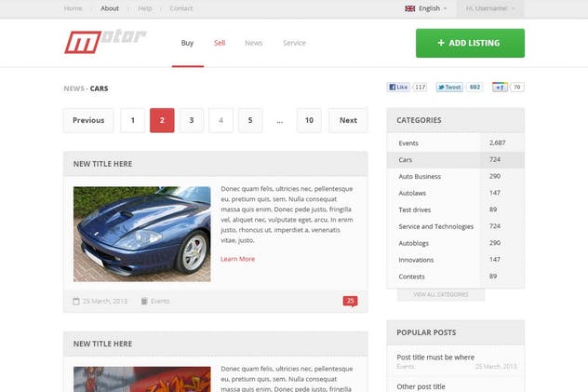Go to the Previous page
The image size is (588, 392).
(88, 120)
